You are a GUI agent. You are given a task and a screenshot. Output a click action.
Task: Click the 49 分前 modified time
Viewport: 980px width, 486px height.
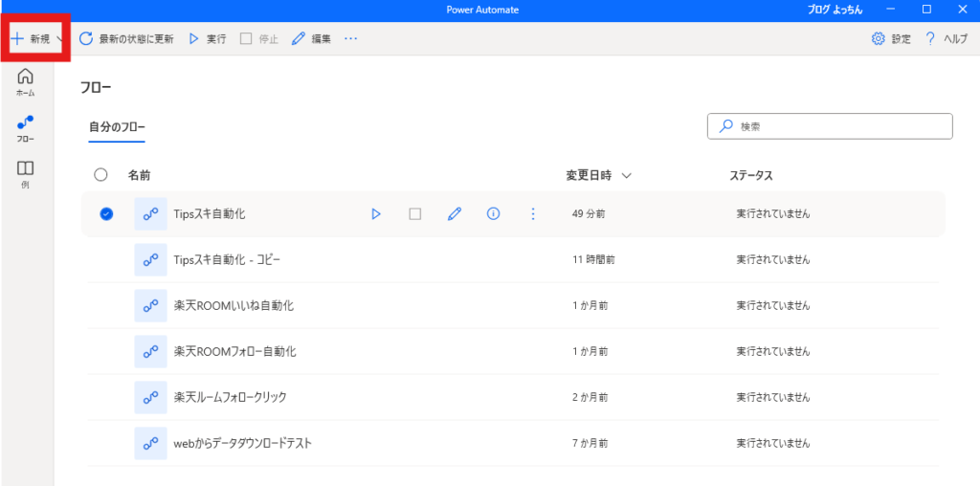coord(589,214)
